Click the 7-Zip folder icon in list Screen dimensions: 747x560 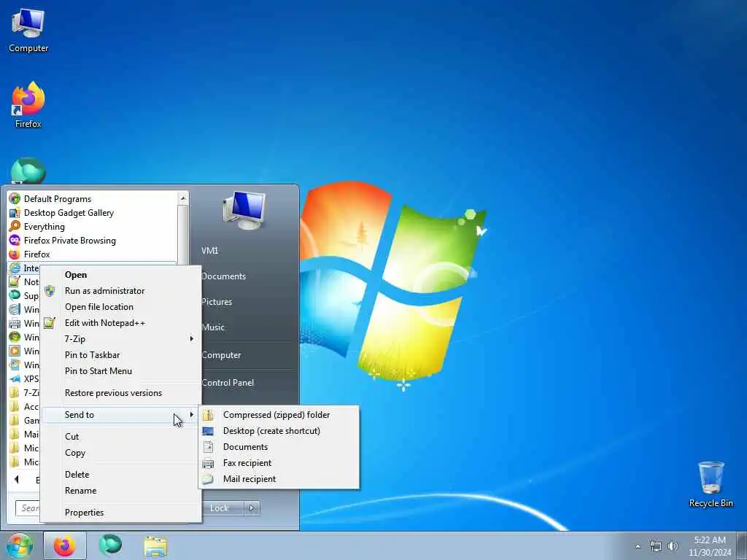[x=15, y=392]
